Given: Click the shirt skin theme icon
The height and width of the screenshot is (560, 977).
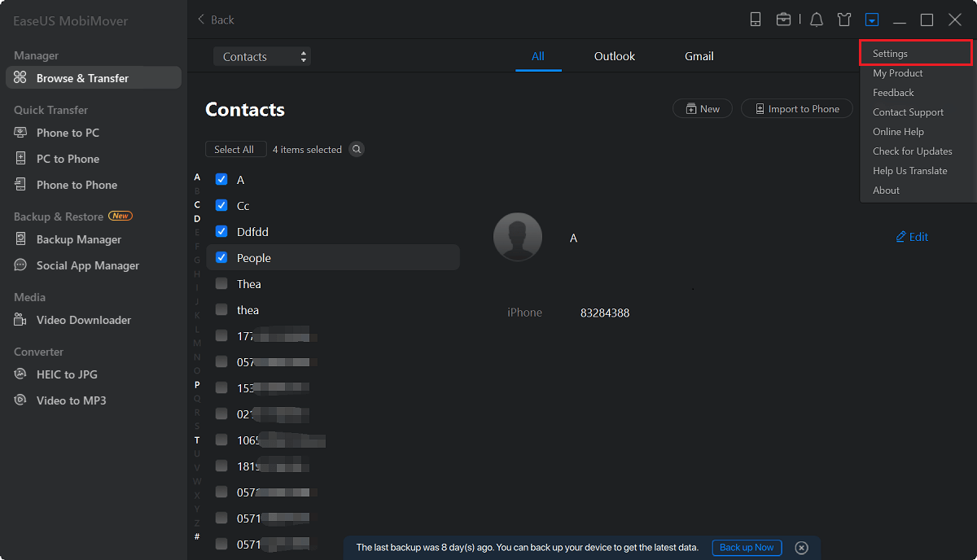Looking at the screenshot, I should click(x=844, y=20).
